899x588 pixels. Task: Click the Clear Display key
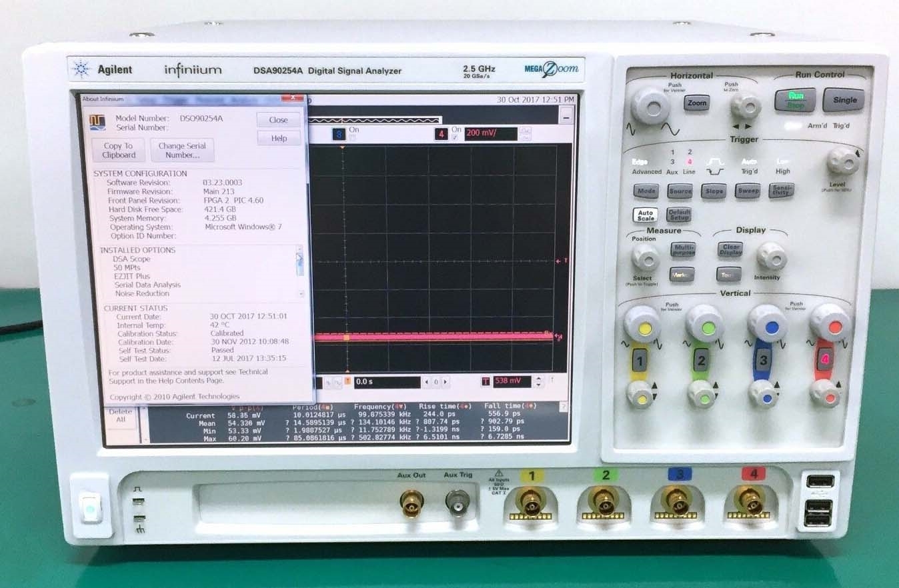coord(730,250)
